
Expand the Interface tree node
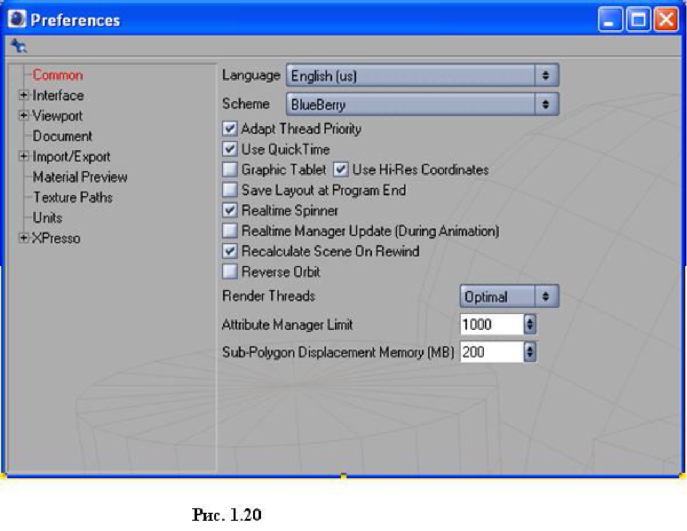click(24, 95)
